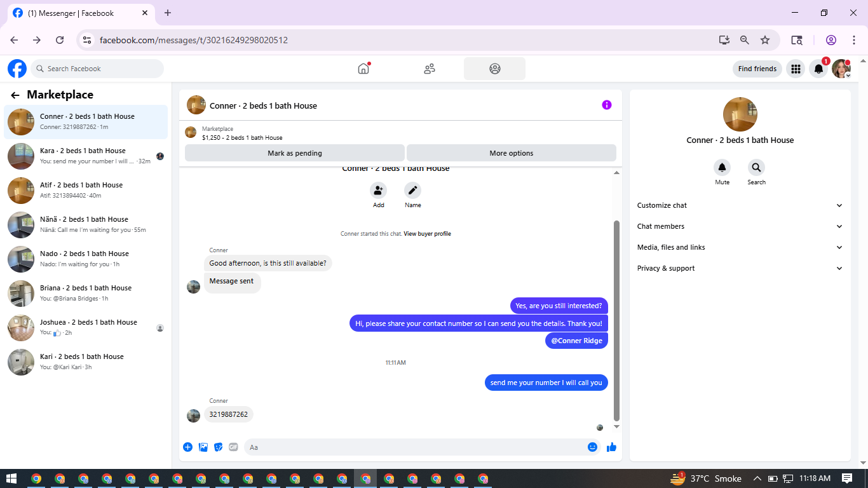Navigate back with browser back arrow
868x488 pixels.
pos(15,40)
